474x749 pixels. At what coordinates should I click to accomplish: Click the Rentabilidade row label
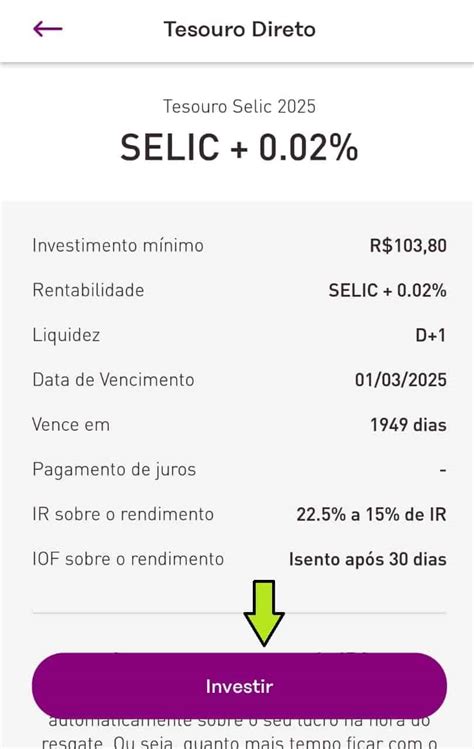click(88, 290)
